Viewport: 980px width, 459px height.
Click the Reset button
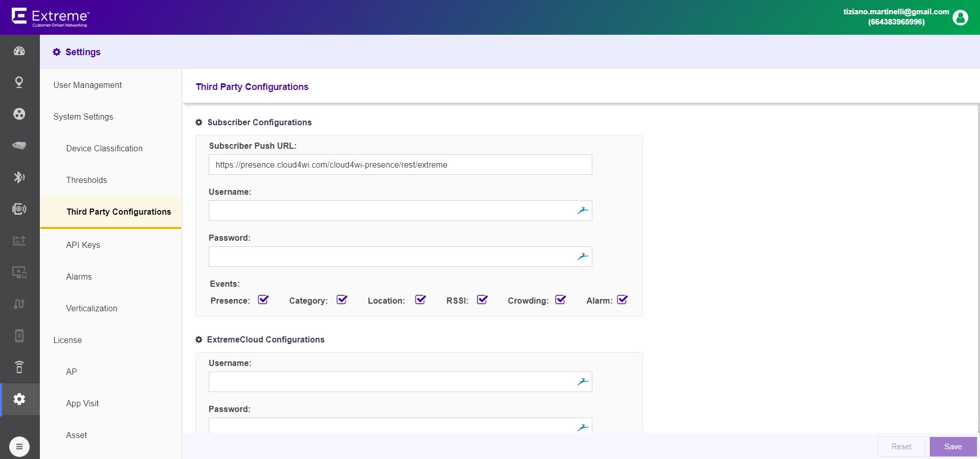pos(901,447)
